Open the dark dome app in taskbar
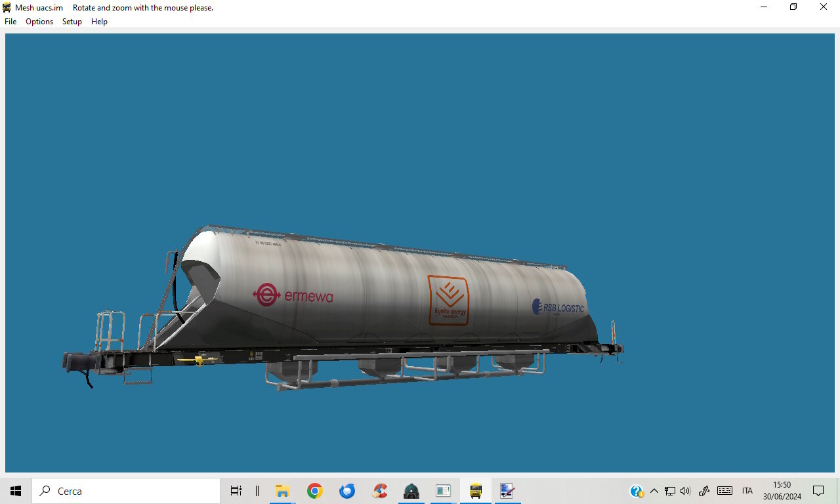Viewport: 840px width, 504px height. click(411, 491)
